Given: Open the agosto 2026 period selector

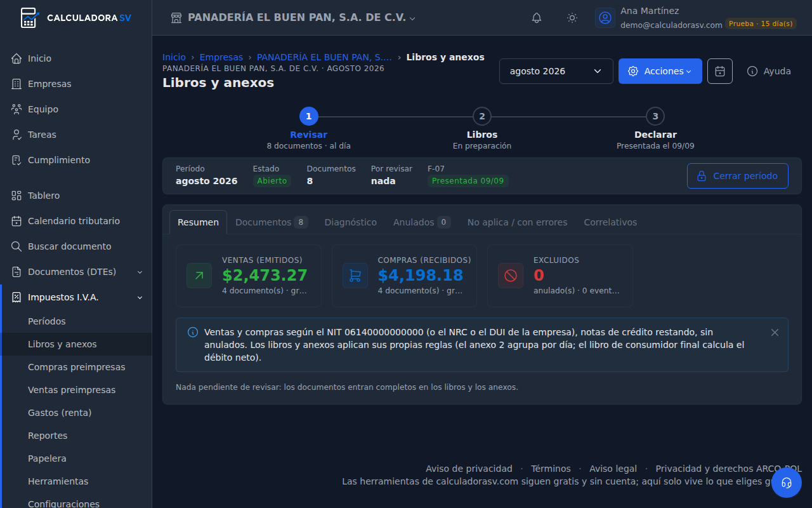Looking at the screenshot, I should click(x=556, y=71).
